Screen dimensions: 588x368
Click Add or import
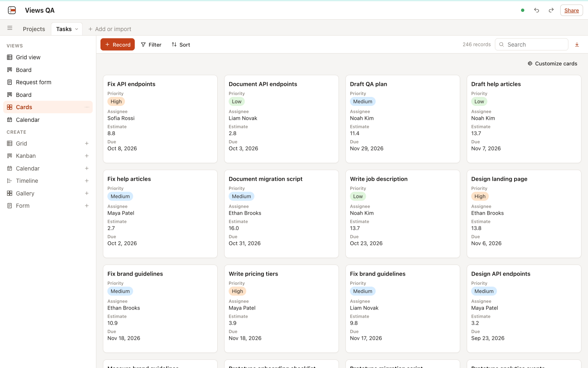[110, 29]
